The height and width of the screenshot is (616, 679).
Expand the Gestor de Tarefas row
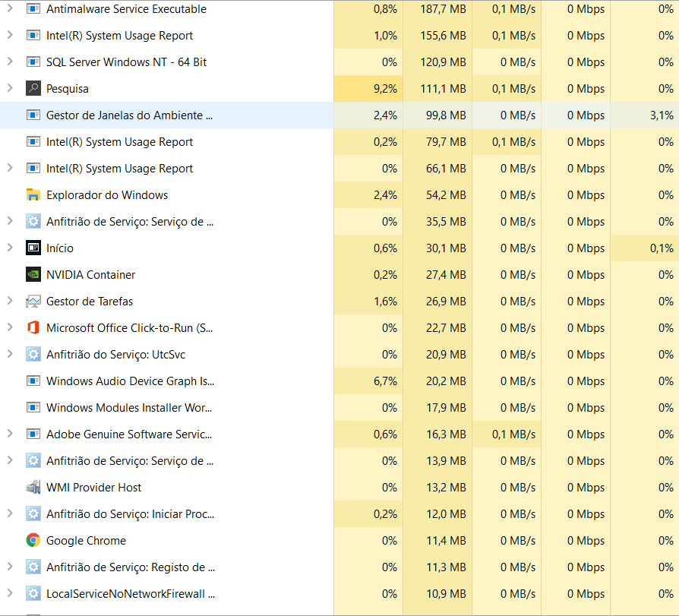(10, 301)
